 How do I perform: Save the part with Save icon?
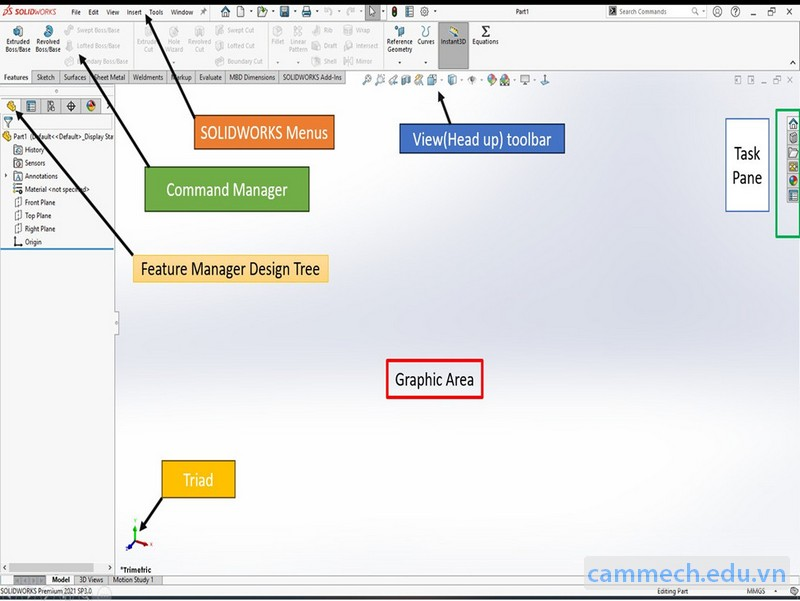pos(285,11)
